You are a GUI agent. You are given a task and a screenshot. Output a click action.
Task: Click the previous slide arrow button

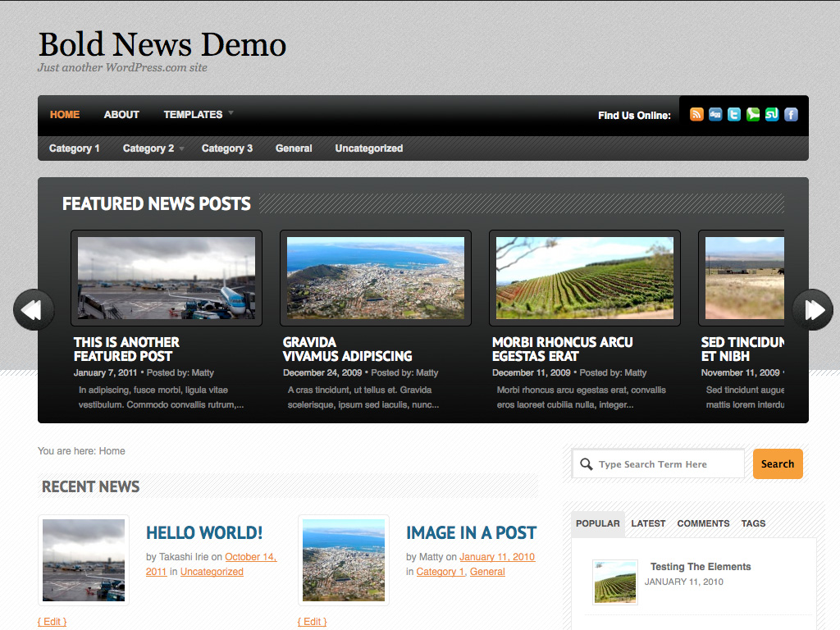33,310
